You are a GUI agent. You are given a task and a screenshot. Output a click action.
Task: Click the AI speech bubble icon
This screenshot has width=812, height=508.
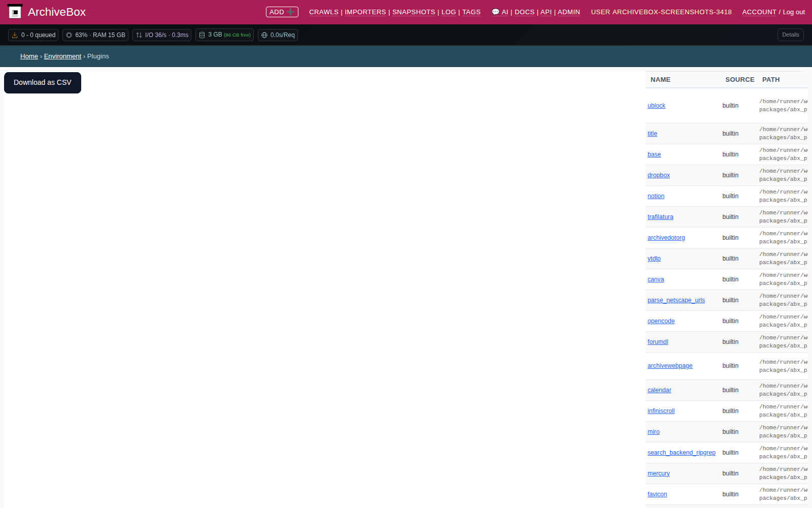coord(495,12)
